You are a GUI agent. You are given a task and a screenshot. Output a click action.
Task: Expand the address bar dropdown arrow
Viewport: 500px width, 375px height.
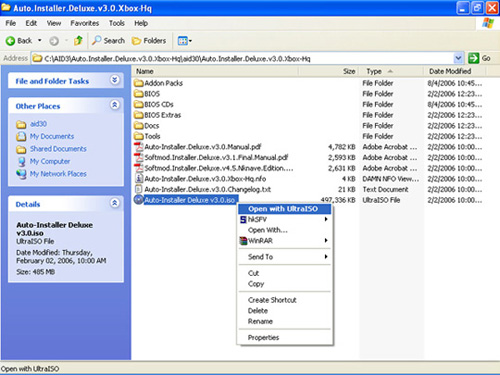458,58
